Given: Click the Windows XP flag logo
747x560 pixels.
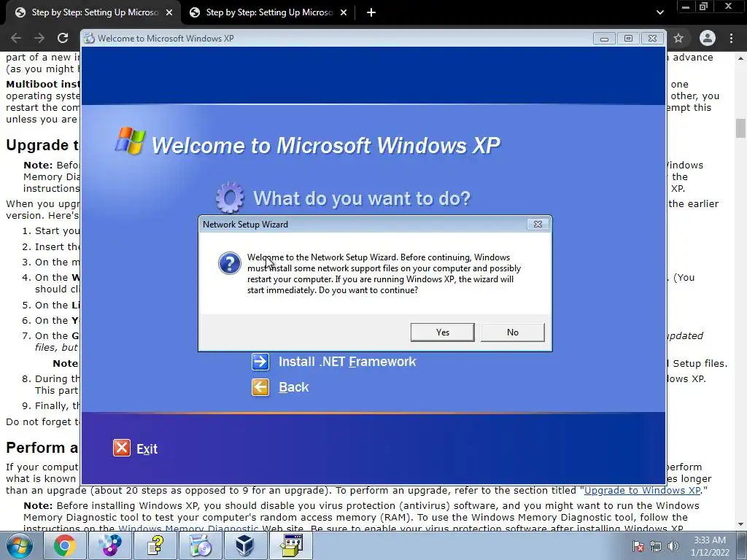Looking at the screenshot, I should tap(130, 141).
